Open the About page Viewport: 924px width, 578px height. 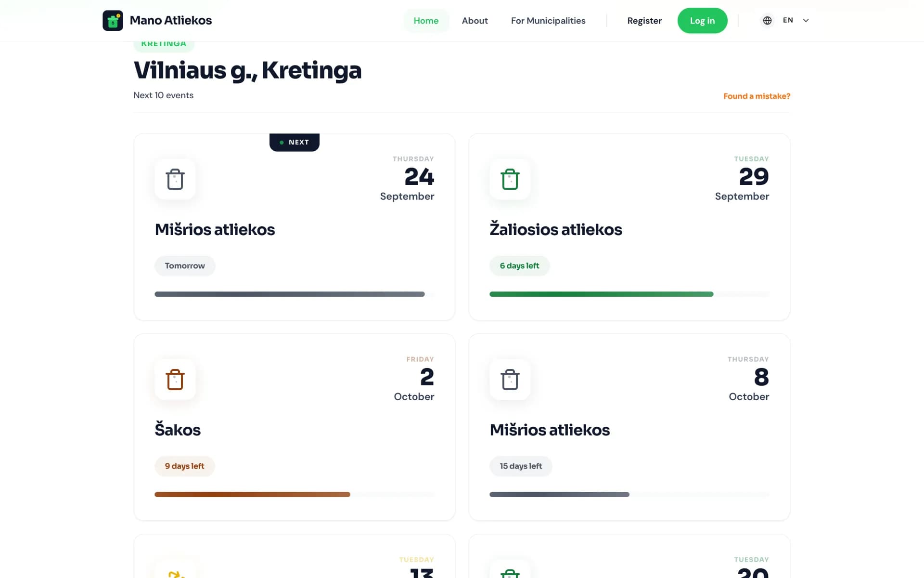[475, 21]
